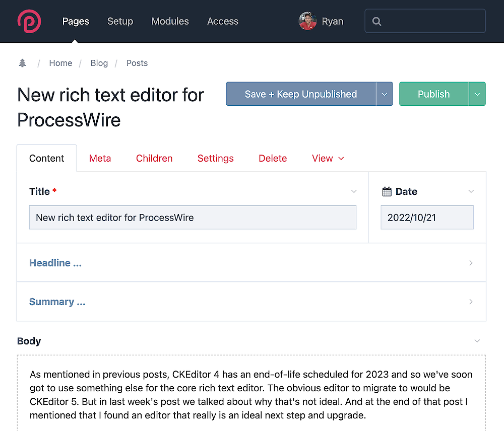Viewport: 504px width, 431px height.
Task: Click the Title field label
Action: tap(39, 191)
